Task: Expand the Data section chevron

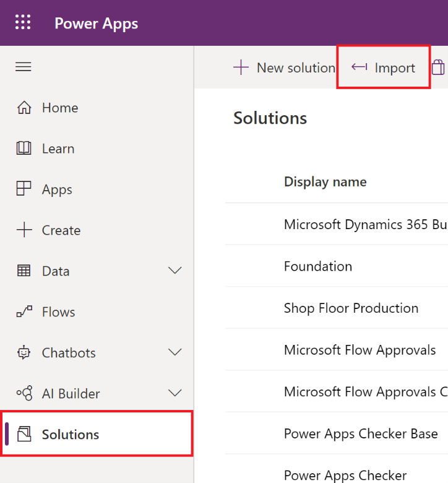Action: coord(175,271)
